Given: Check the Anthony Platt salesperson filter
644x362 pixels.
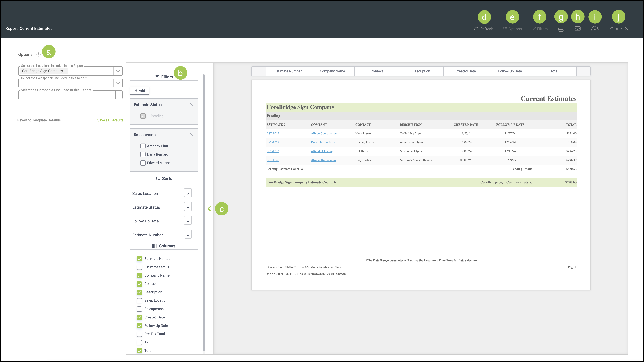Looking at the screenshot, I should 143,146.
